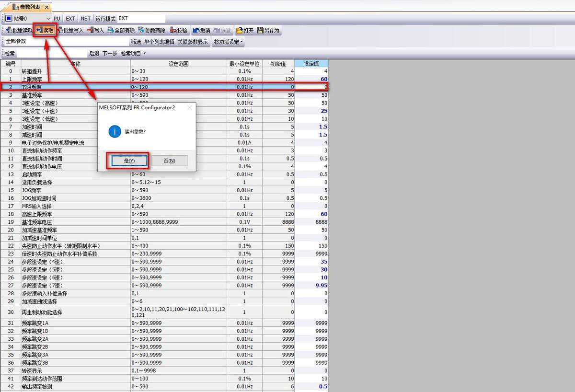Click the 设定值 cell for 下限频率

311,87
